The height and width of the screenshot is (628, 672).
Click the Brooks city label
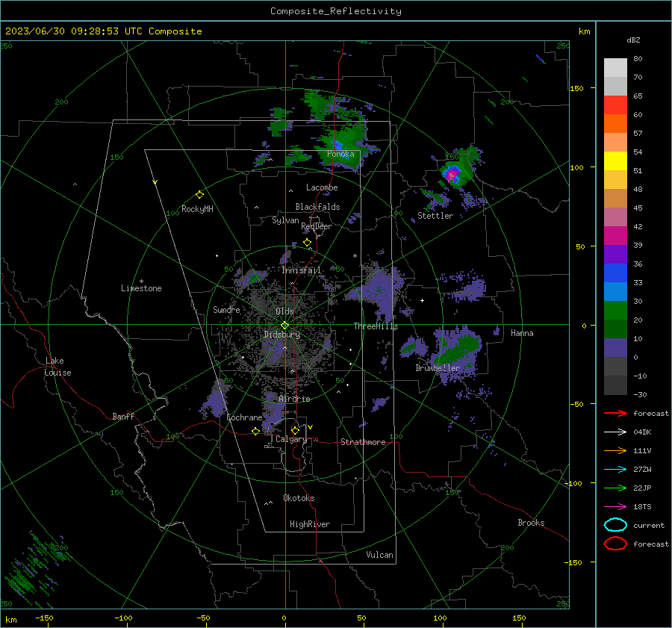click(x=531, y=523)
